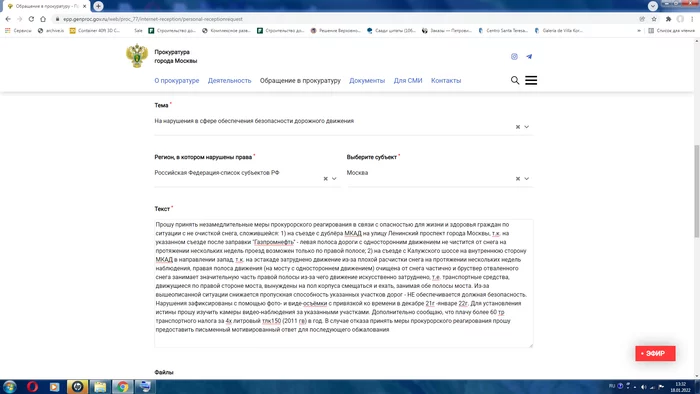700x394 pixels.
Task: Open the 'Container 40ft 3D C...' bookmark
Action: (x=95, y=31)
